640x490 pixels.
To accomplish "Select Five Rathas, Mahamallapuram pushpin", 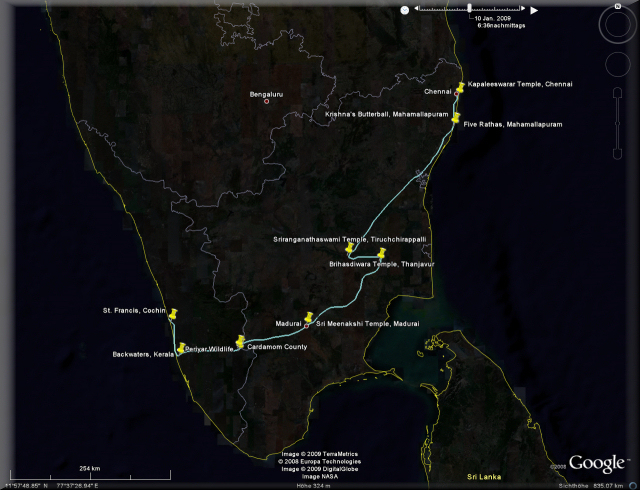I will tap(456, 118).
